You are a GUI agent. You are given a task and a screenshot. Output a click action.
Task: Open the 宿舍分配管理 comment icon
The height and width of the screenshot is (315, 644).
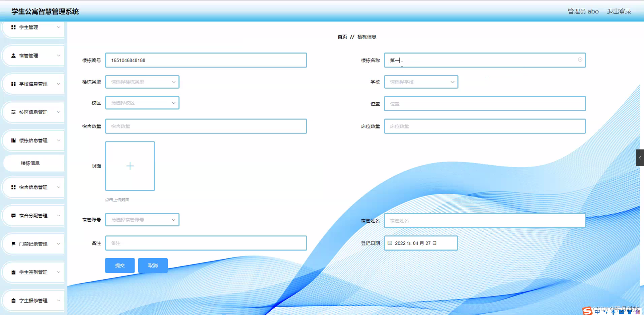13,215
